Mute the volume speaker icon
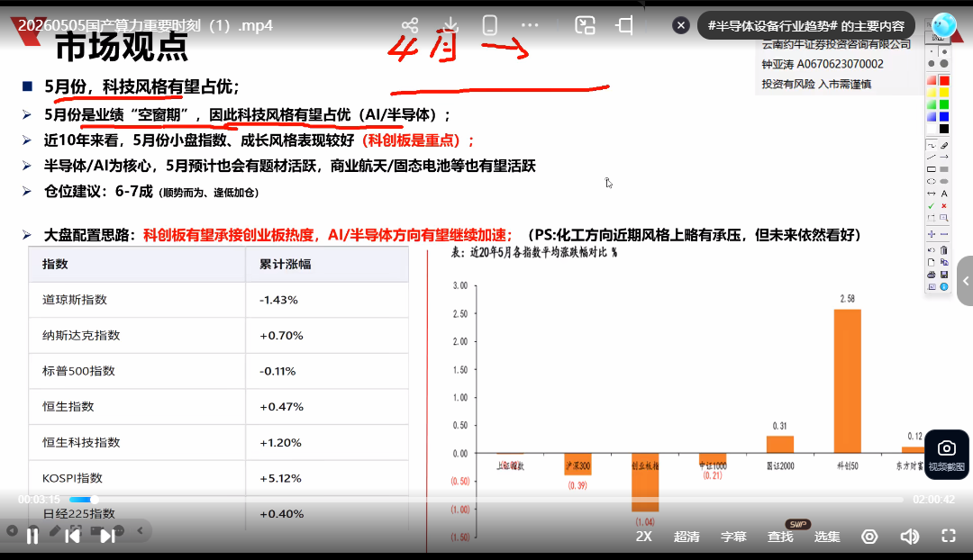The height and width of the screenshot is (560, 973). [910, 537]
